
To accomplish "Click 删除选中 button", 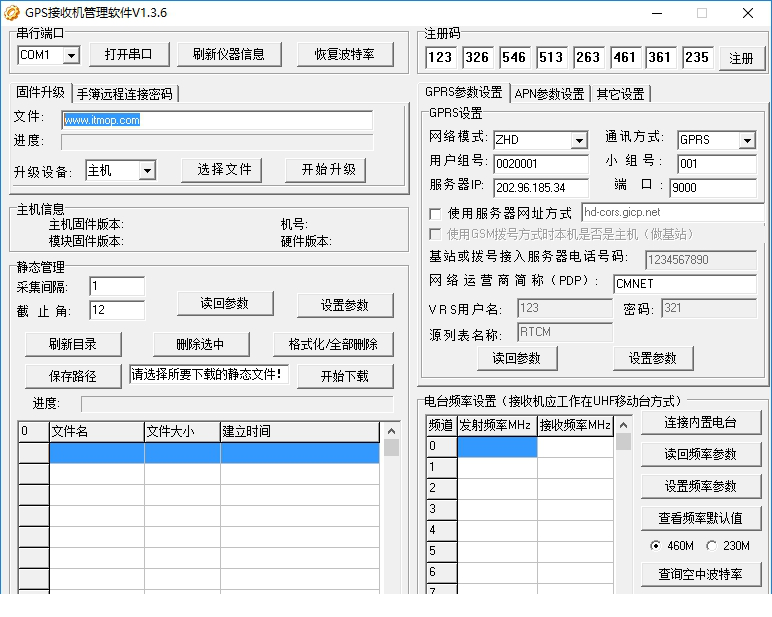I will pyautogui.click(x=201, y=344).
